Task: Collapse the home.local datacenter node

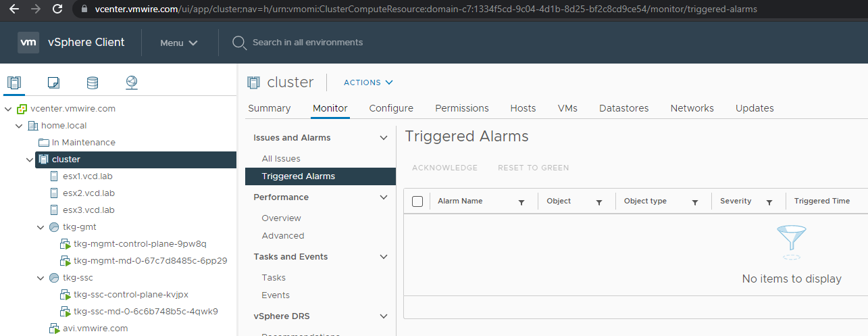Action: coord(19,126)
